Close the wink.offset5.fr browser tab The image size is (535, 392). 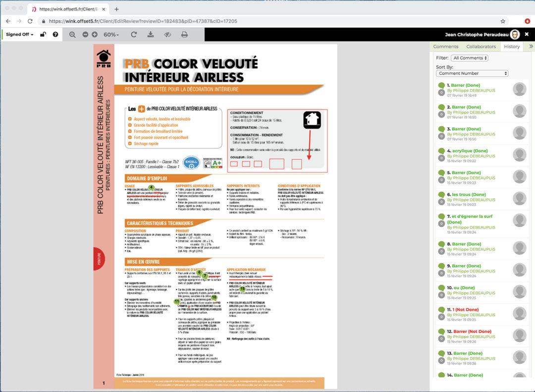pyautogui.click(x=104, y=9)
